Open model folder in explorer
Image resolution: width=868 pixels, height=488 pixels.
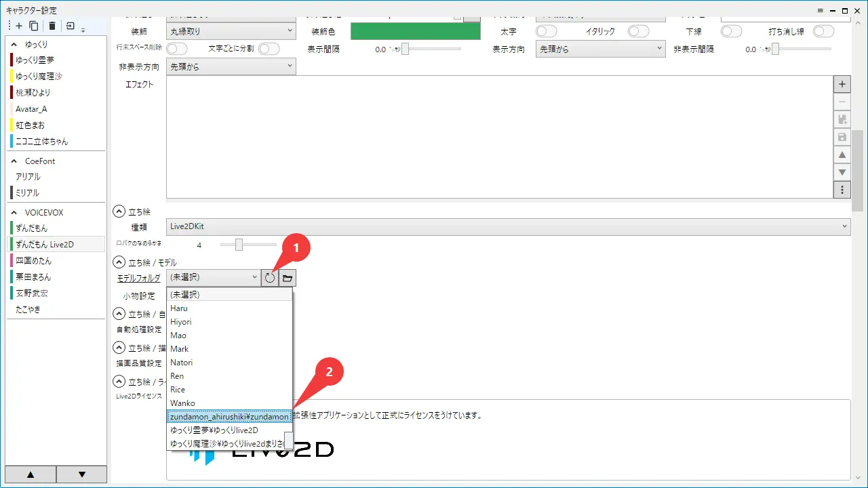pyautogui.click(x=288, y=277)
